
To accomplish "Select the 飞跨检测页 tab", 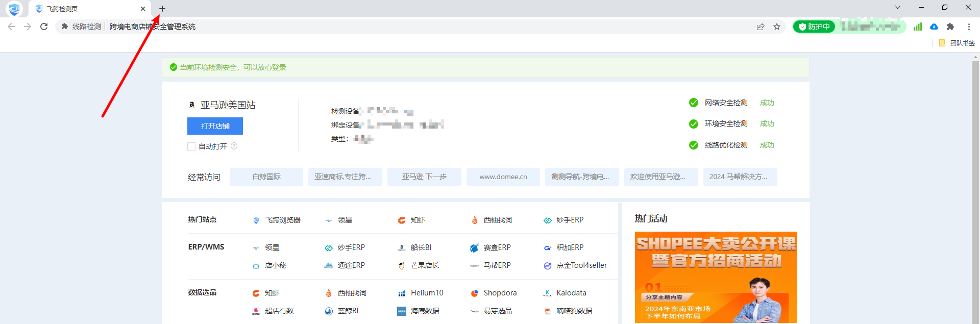I will coord(82,9).
